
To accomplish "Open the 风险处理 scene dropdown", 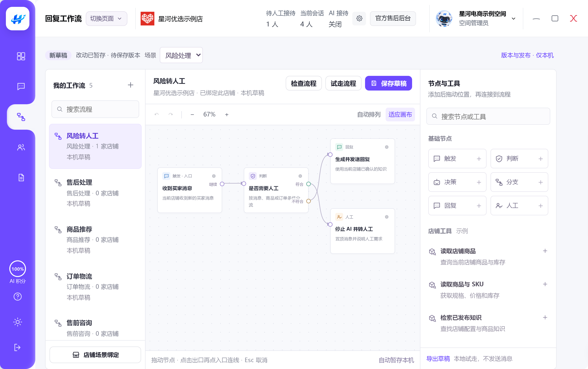I will (x=181, y=55).
